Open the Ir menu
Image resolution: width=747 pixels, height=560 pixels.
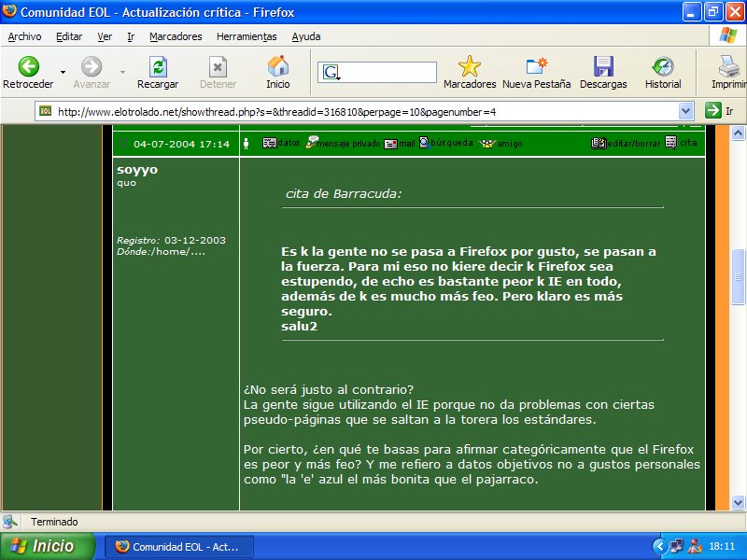tap(131, 36)
